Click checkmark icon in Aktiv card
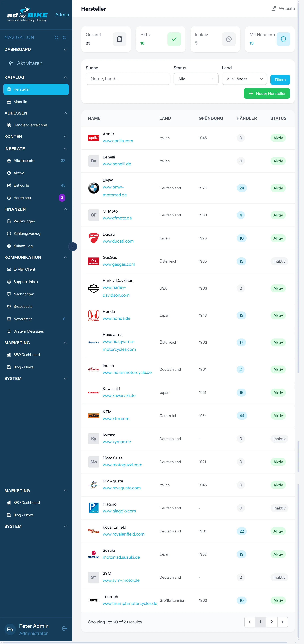Image resolution: width=304 pixels, height=644 pixels. pyautogui.click(x=174, y=39)
